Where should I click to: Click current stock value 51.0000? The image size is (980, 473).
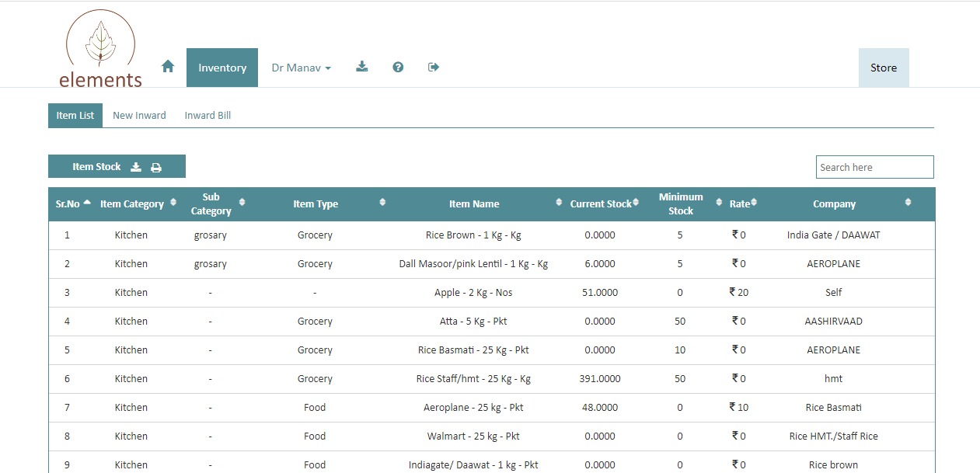[x=600, y=293]
